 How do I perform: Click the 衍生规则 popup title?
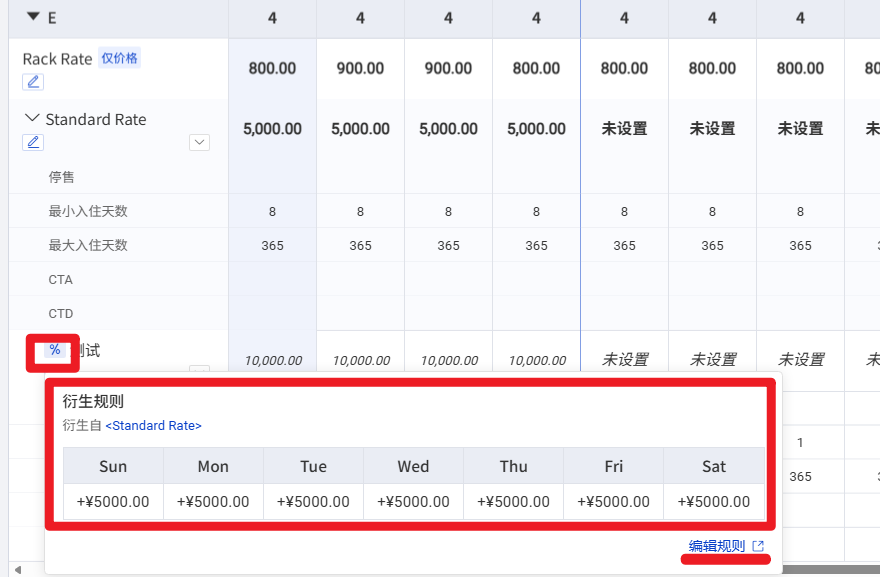coord(93,401)
